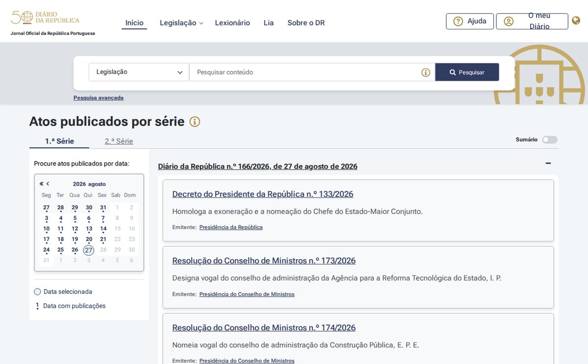588x364 pixels.
Task: Collapse the Diário da República n.º 166/2026 section
Action: pyautogui.click(x=548, y=163)
